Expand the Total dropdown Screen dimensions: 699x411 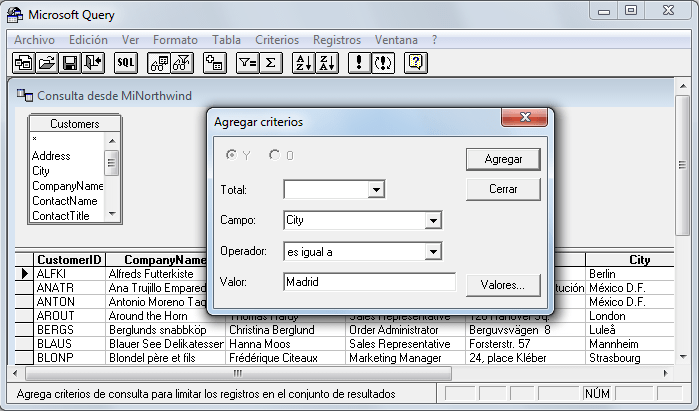(x=376, y=189)
